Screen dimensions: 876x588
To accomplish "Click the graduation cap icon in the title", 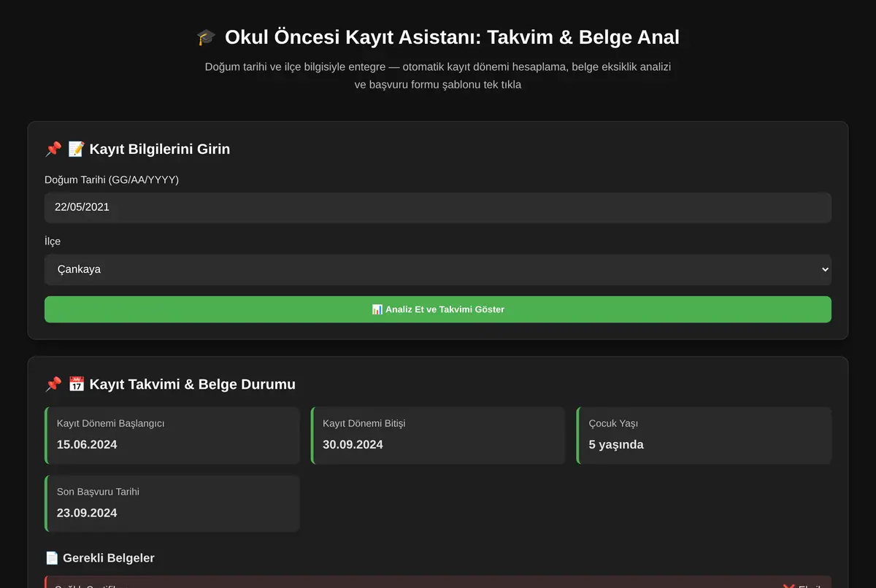I will tap(207, 36).
